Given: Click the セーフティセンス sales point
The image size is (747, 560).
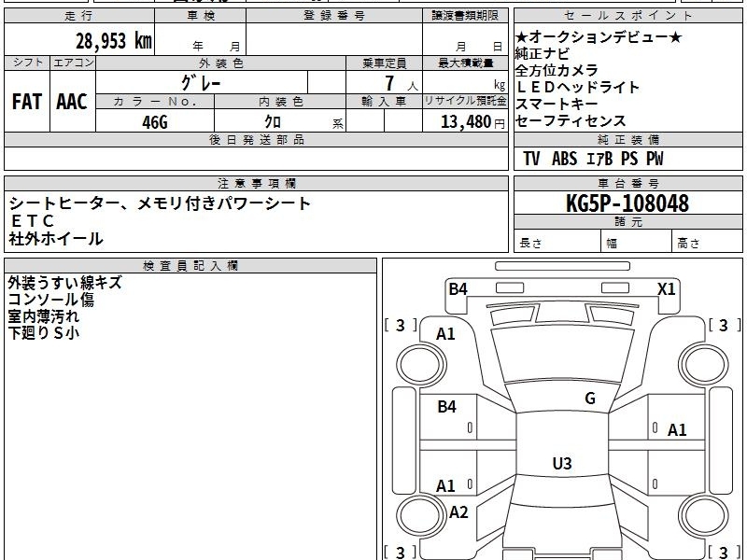Looking at the screenshot, I should [571, 120].
